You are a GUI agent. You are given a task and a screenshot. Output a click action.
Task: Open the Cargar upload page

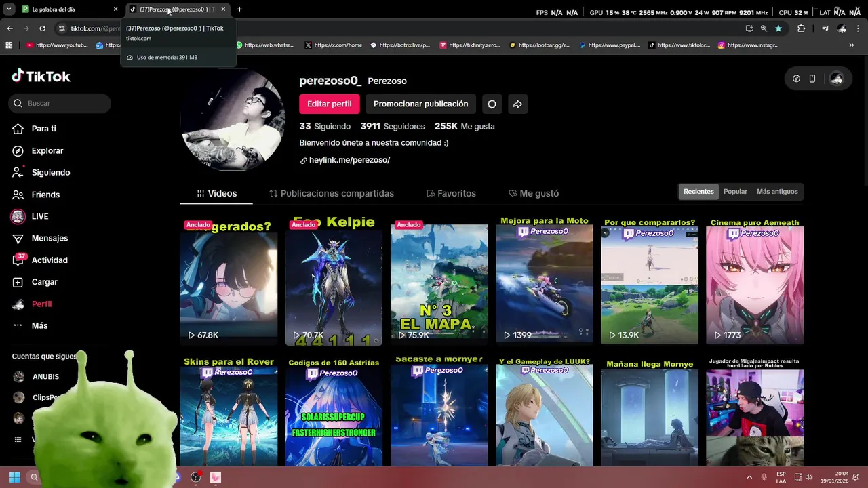(44, 282)
